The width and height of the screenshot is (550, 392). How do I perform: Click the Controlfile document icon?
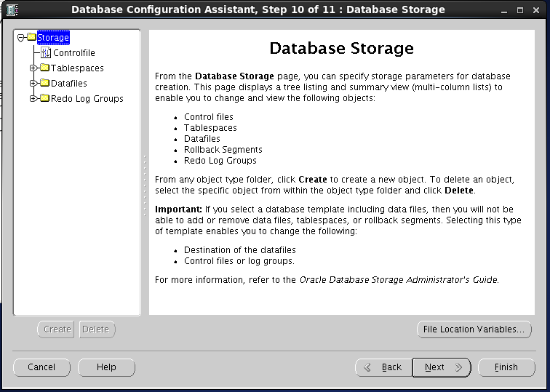coord(46,53)
